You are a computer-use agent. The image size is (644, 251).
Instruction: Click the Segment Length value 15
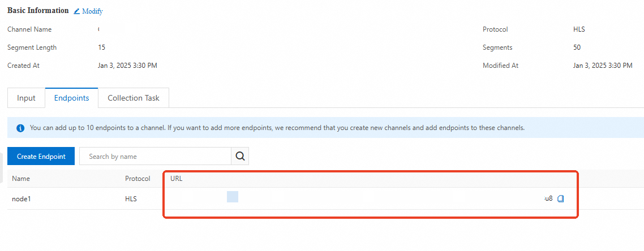101,47
